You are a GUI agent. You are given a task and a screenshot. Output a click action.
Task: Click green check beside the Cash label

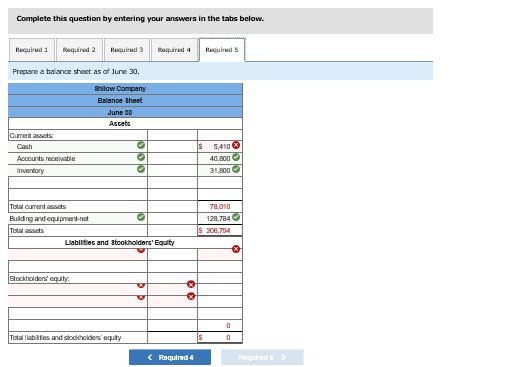[x=141, y=145]
